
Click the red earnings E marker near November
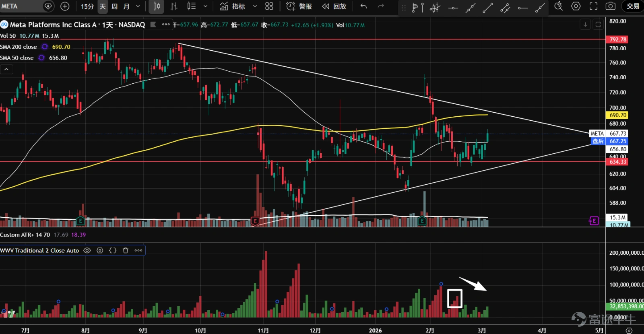click(255, 221)
